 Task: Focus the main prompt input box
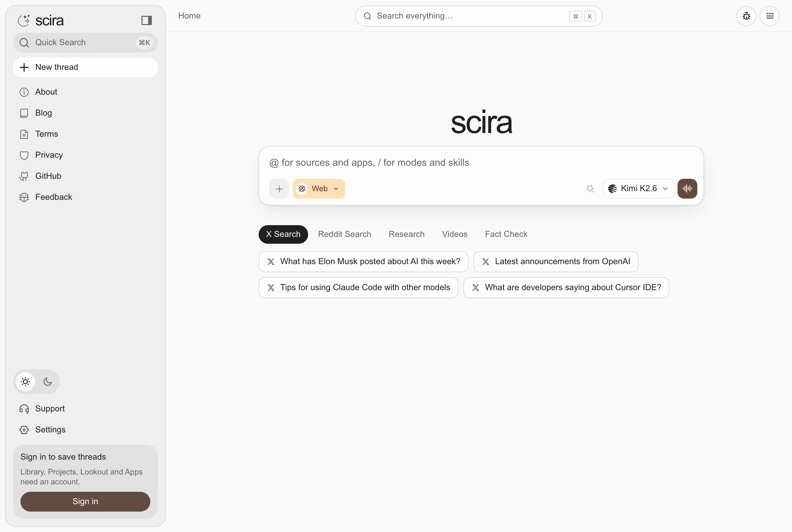tap(481, 163)
